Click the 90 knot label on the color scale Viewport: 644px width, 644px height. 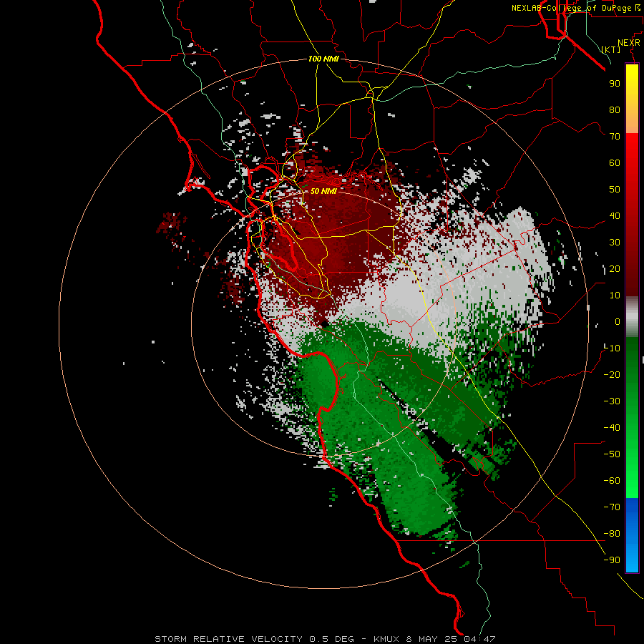(x=615, y=84)
